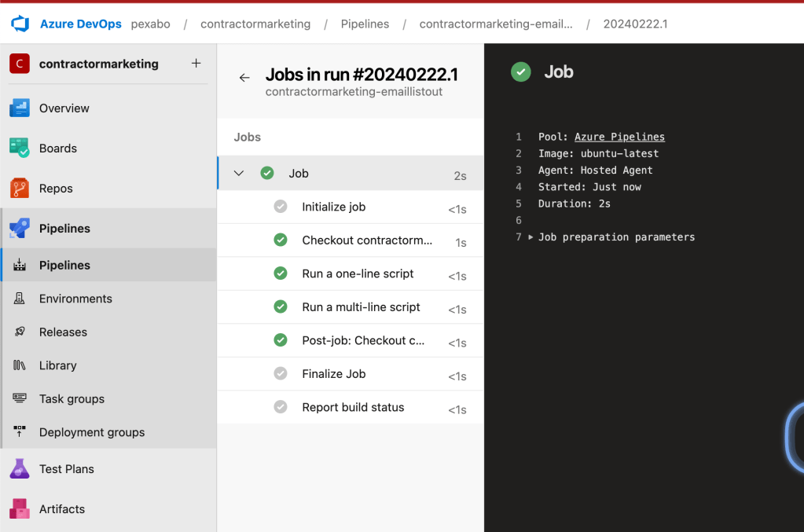The height and width of the screenshot is (532, 804).
Task: Click the Azure DevOps logo icon
Action: [20, 24]
